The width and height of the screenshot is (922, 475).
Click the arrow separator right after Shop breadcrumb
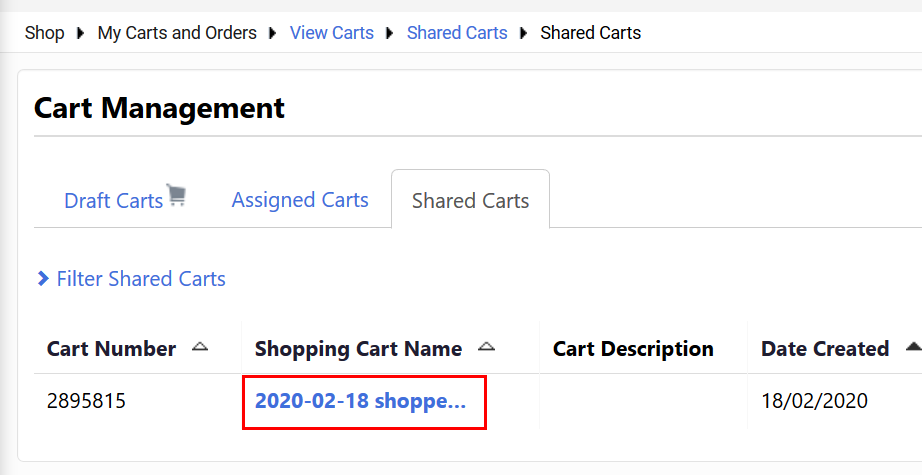[81, 33]
